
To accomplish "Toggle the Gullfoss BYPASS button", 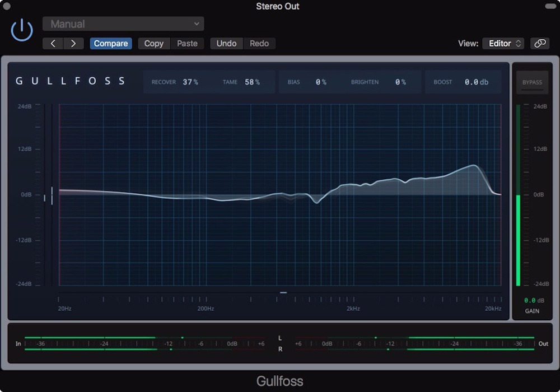I will (x=532, y=82).
